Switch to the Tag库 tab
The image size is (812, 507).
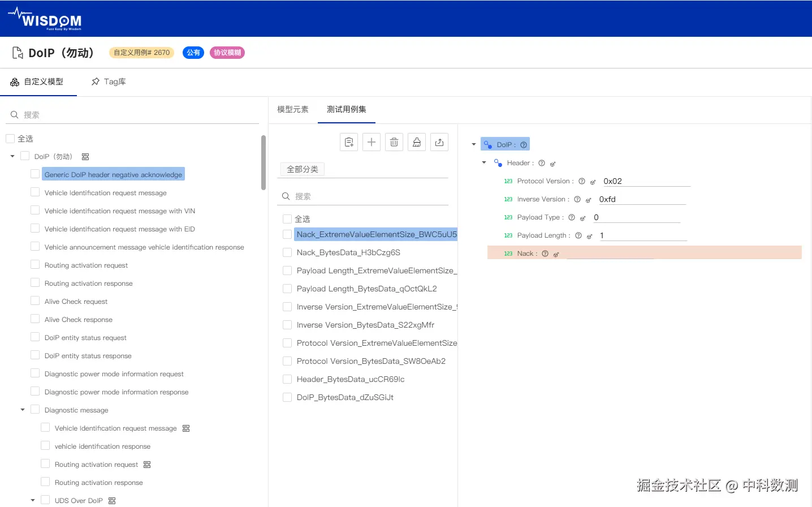[109, 82]
